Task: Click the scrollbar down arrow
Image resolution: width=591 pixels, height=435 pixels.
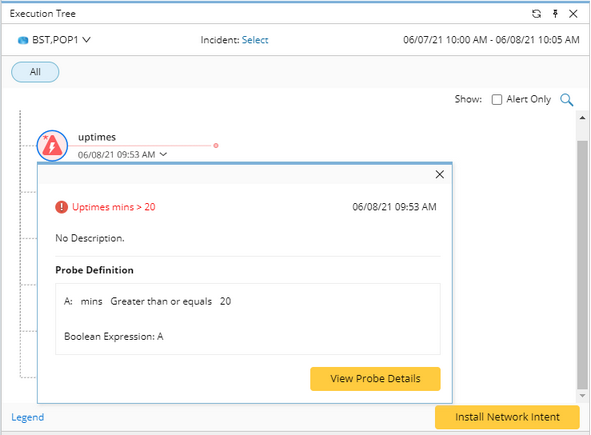Action: 582,396
